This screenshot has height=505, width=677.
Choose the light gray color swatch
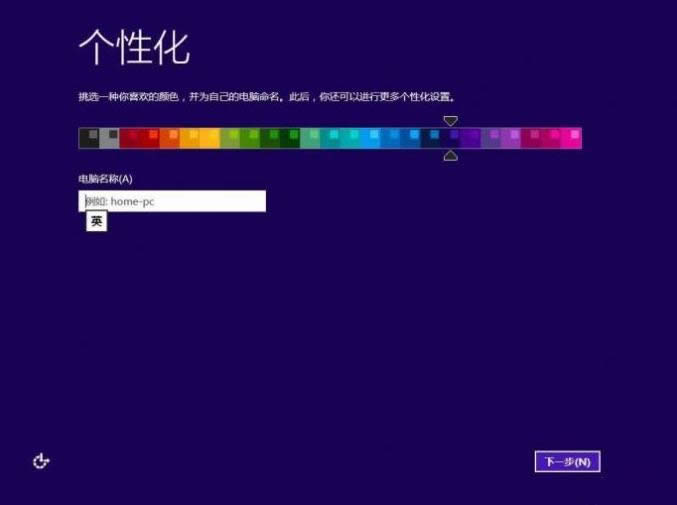point(109,138)
